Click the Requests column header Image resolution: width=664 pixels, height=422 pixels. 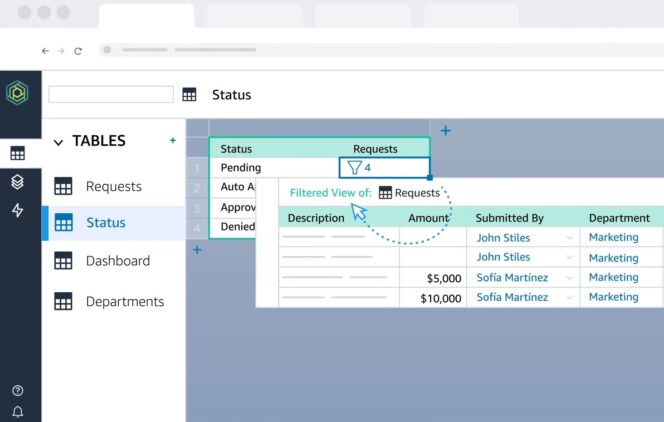(x=375, y=149)
